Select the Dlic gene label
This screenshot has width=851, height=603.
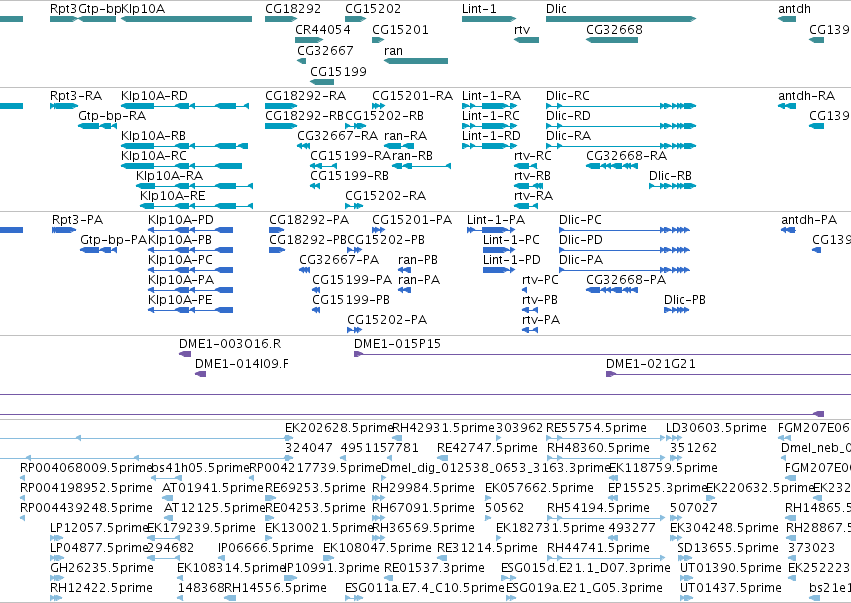556,9
